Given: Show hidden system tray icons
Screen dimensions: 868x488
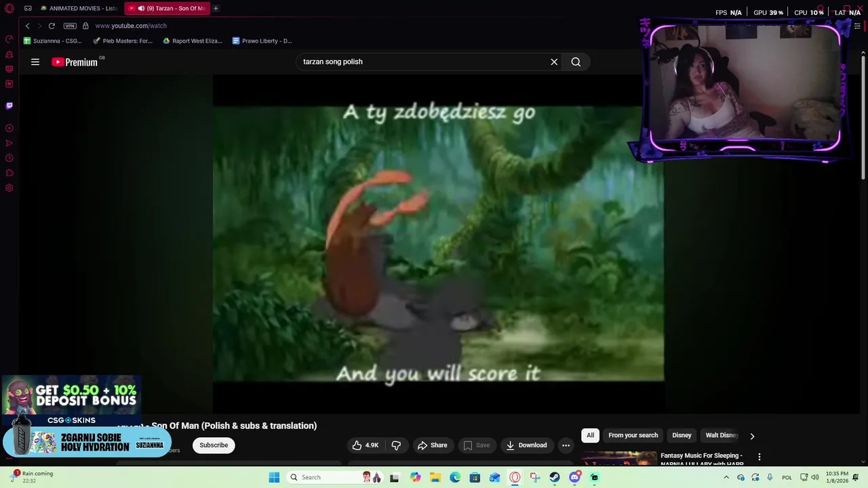Looking at the screenshot, I should (726, 477).
